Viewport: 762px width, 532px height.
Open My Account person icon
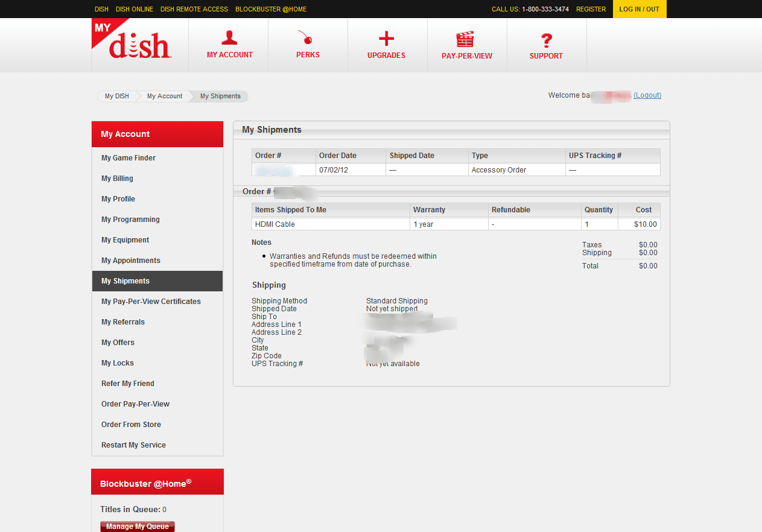click(x=229, y=38)
